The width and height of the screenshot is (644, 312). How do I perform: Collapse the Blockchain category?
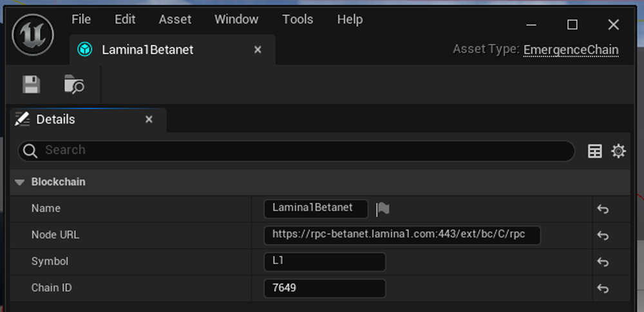[20, 182]
